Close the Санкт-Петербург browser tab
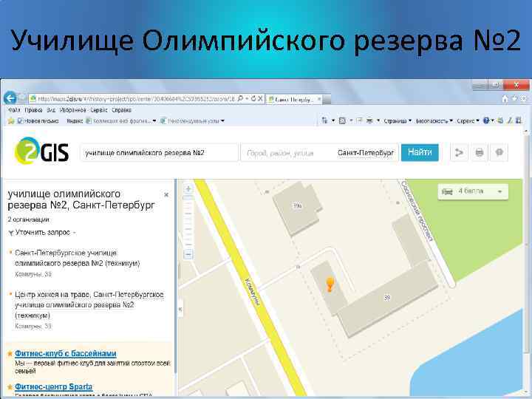532x399 pixels. point(319,99)
